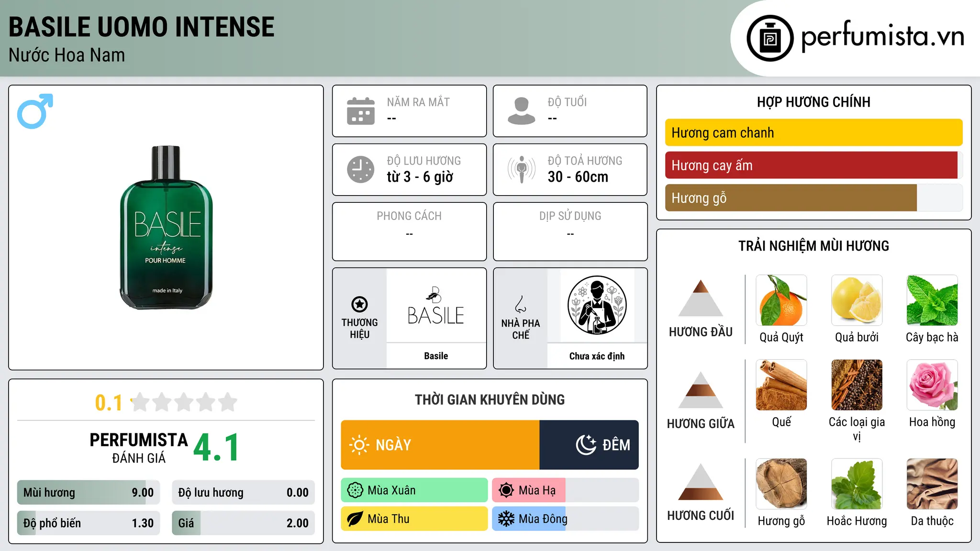Select the Các loại gia vị note image
The image size is (980, 551).
point(857,385)
